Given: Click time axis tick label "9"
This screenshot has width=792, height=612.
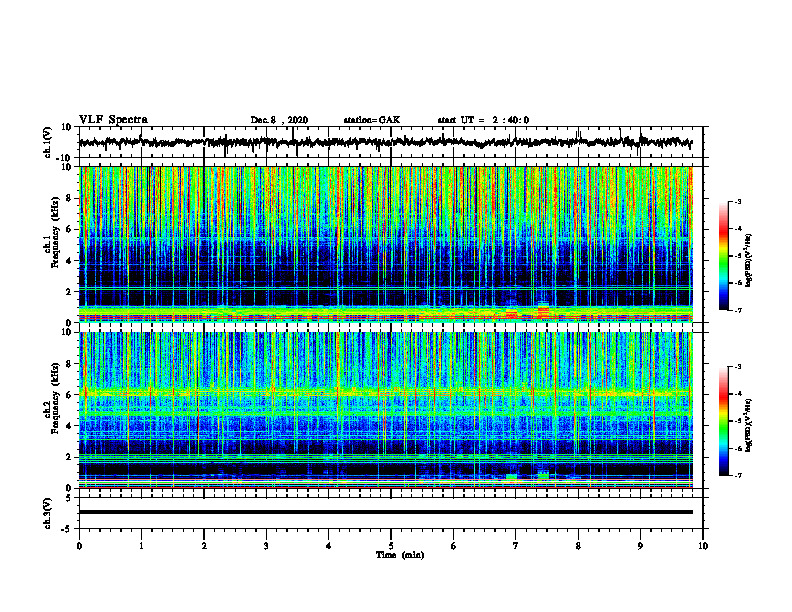Looking at the screenshot, I should (640, 546).
